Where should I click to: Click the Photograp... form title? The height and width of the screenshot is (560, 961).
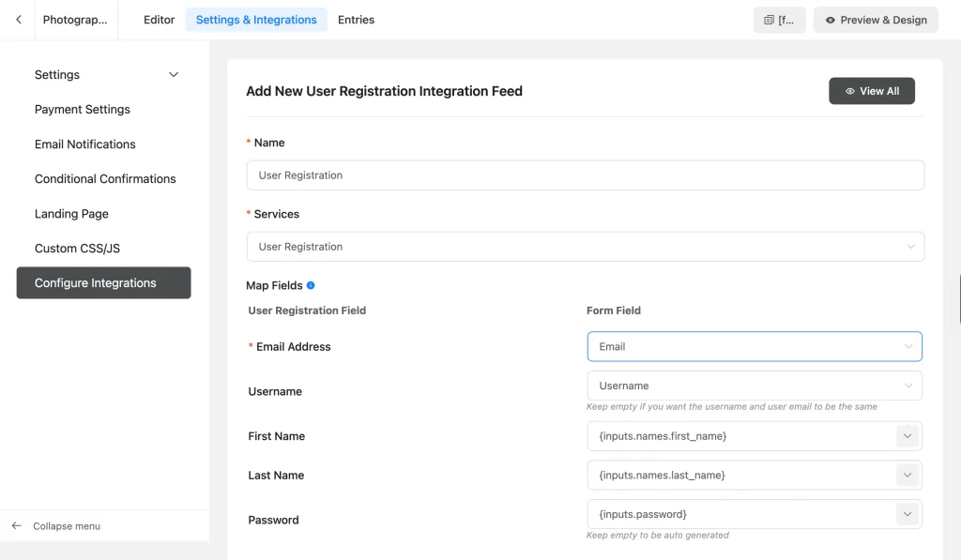click(x=75, y=20)
